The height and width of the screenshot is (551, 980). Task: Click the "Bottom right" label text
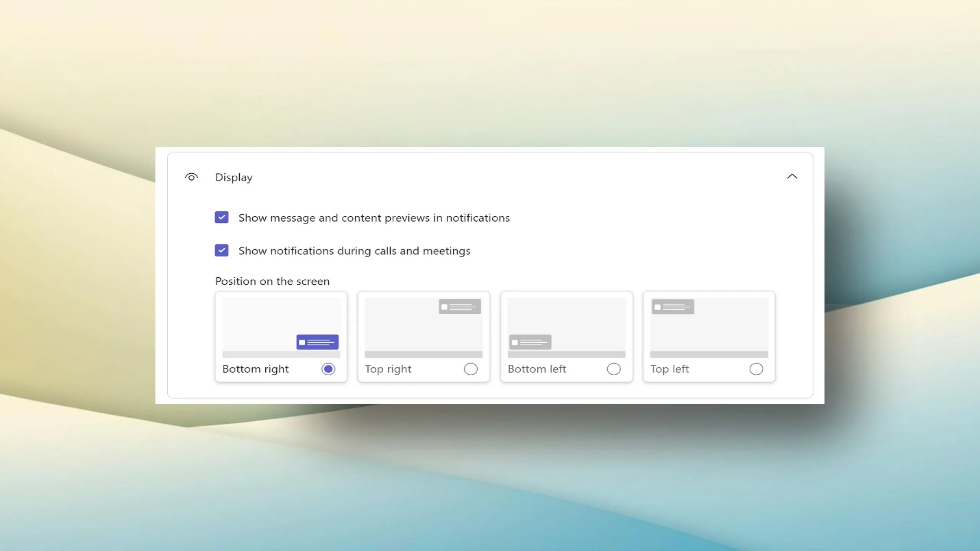pos(255,369)
